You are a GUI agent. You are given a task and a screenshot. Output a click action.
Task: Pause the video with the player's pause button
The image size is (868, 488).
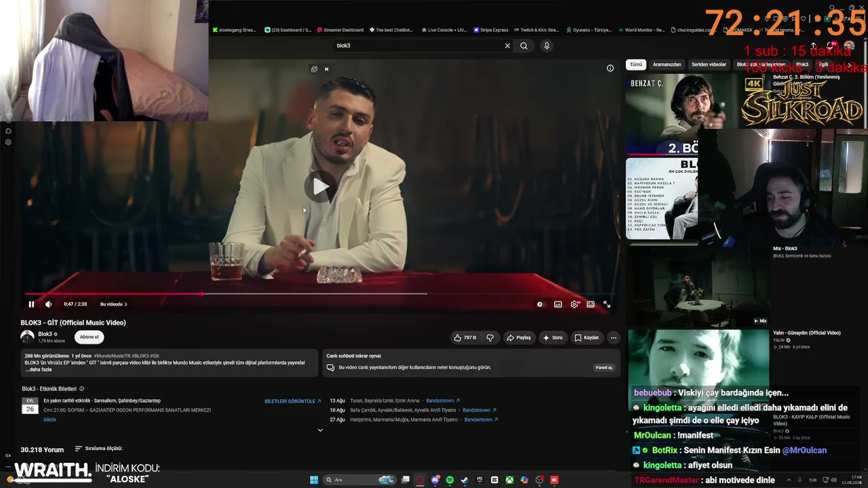pos(31,304)
